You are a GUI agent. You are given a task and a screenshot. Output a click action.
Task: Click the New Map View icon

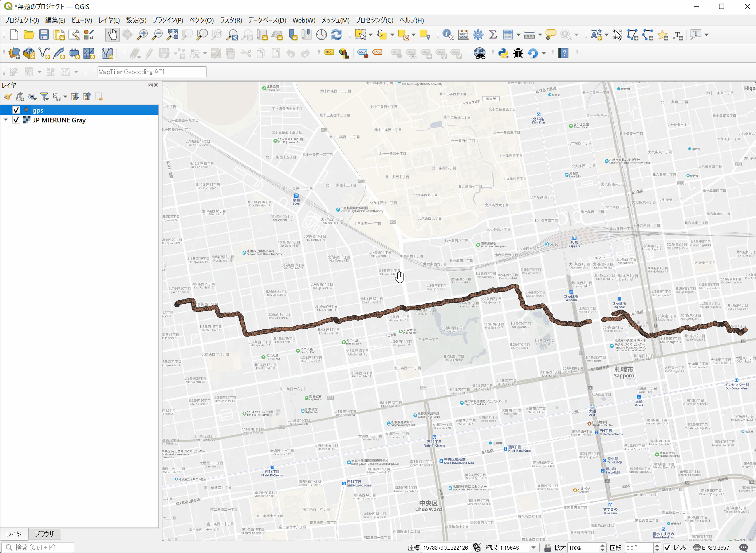click(262, 35)
